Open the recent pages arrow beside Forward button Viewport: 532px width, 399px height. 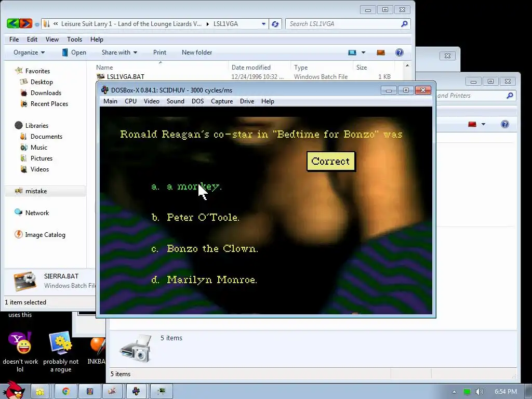coord(37,24)
